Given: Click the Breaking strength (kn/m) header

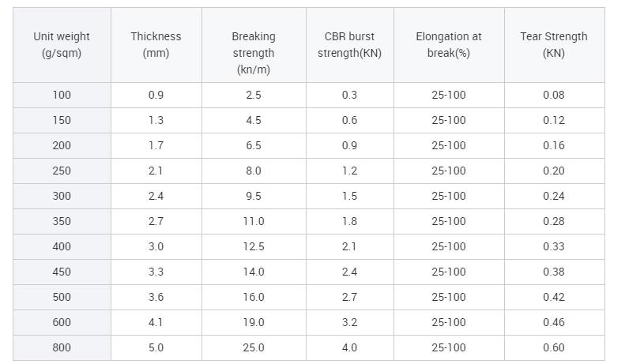Looking at the screenshot, I should click(254, 44).
